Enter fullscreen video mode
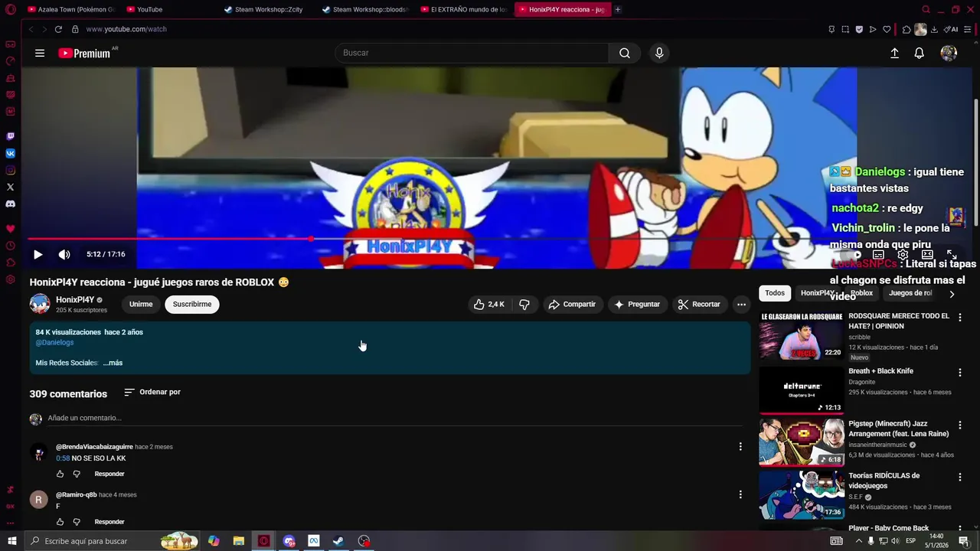 (x=952, y=254)
